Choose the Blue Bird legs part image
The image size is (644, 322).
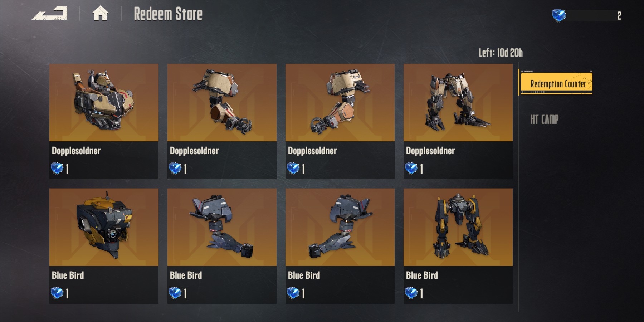[458, 227]
